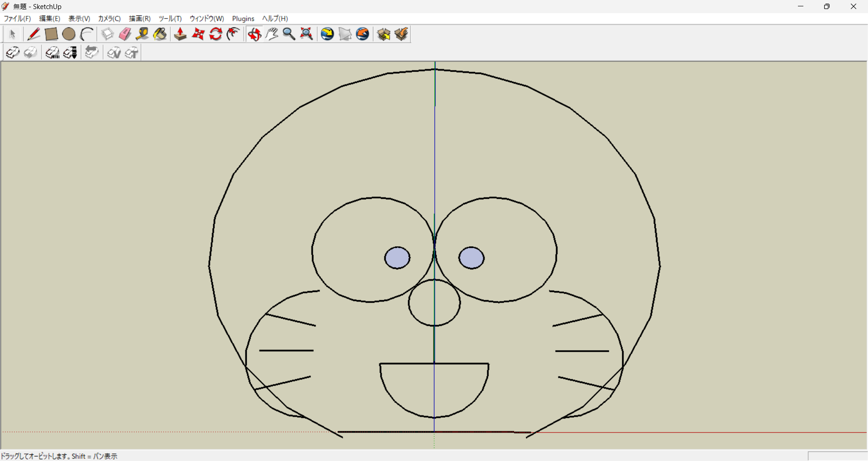Select the right blue pupil face
The image size is (868, 461).
click(x=472, y=258)
